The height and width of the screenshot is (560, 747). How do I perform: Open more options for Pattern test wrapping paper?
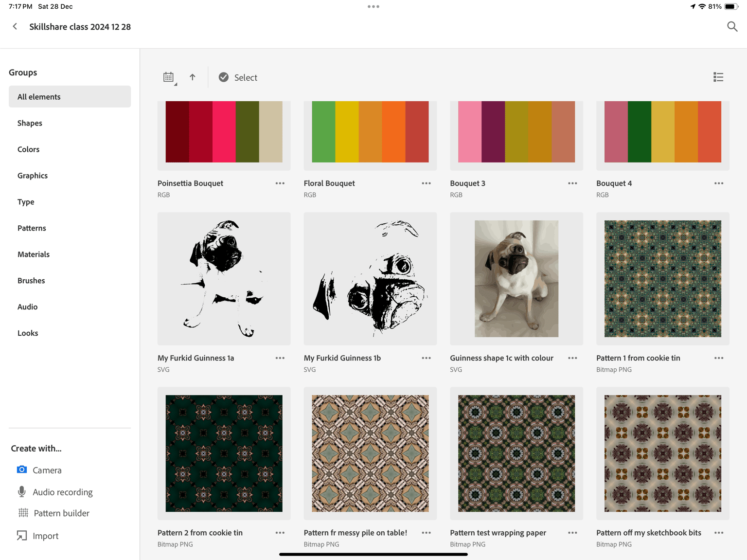point(572,533)
